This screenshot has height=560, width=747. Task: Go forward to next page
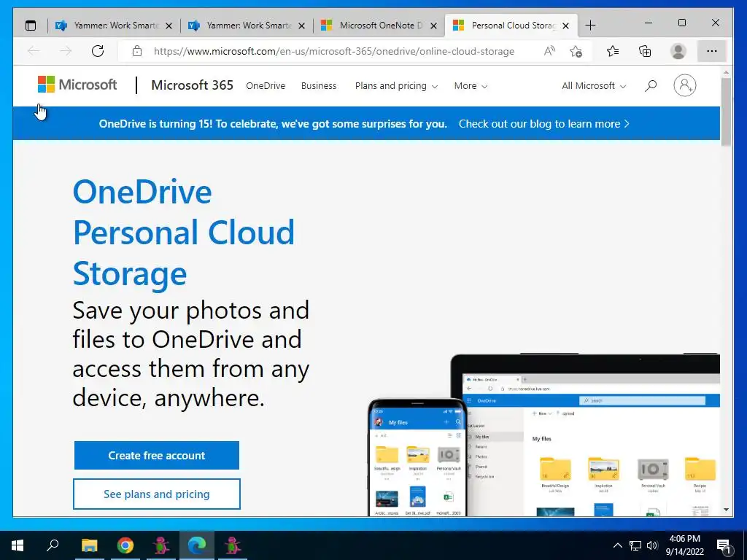coord(66,51)
